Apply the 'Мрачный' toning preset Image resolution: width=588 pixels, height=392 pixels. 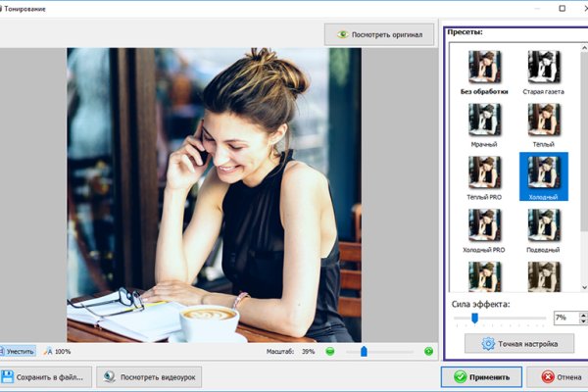(484, 121)
